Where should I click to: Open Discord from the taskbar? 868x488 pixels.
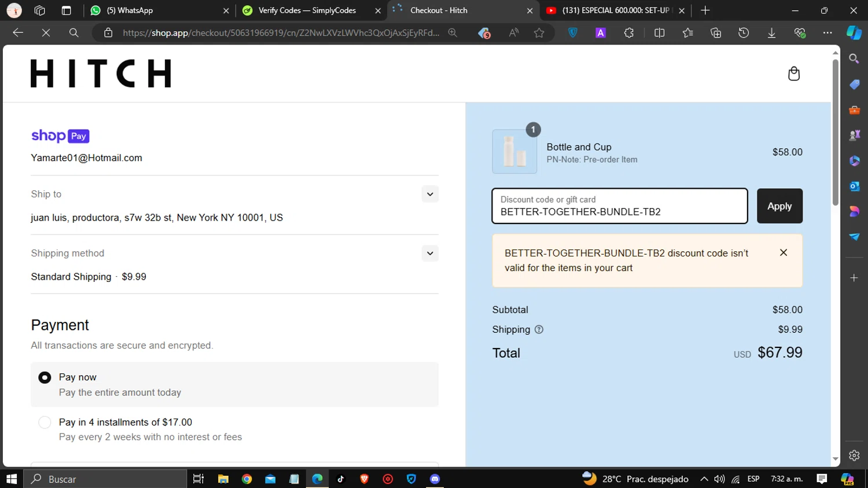435,479
